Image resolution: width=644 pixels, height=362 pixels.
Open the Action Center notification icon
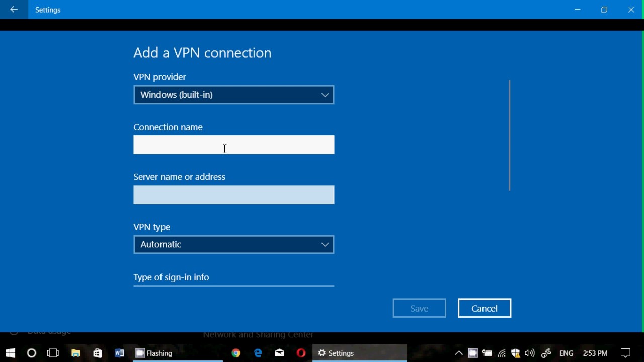click(x=626, y=353)
